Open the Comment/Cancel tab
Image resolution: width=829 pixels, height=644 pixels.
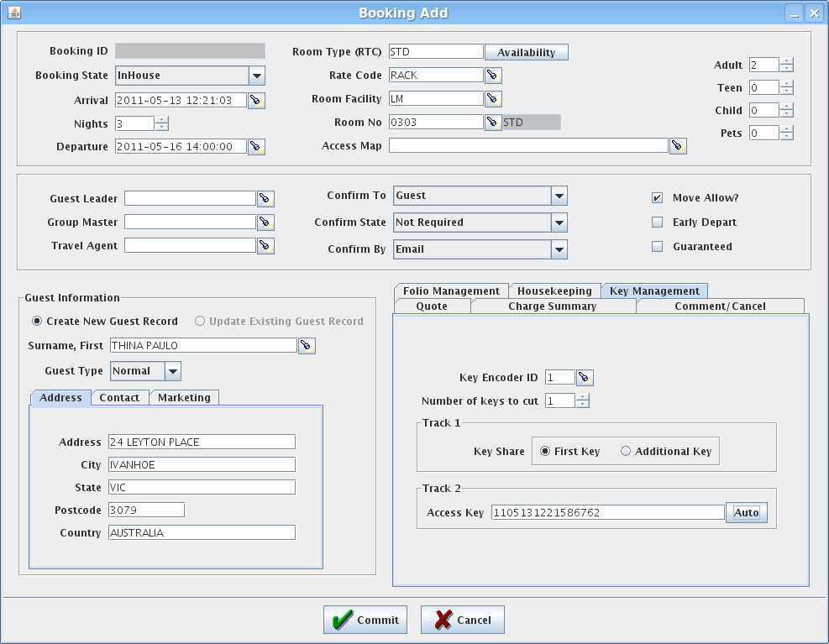tap(720, 306)
